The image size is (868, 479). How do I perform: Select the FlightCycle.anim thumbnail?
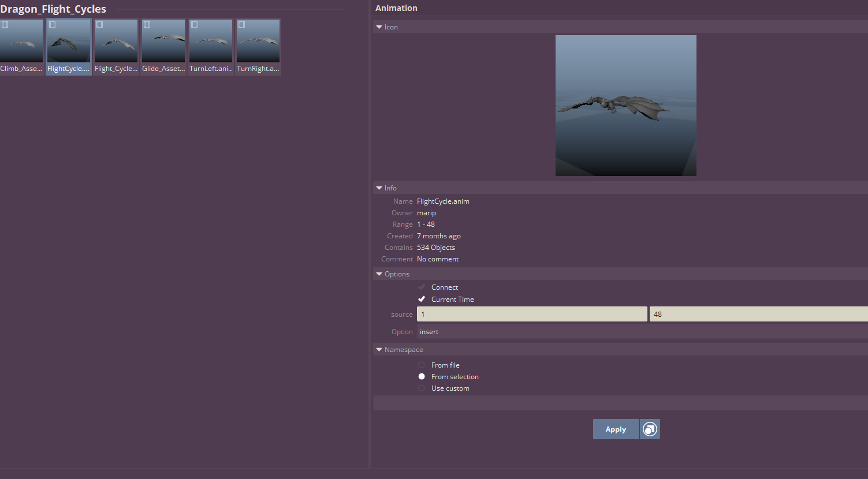69,47
